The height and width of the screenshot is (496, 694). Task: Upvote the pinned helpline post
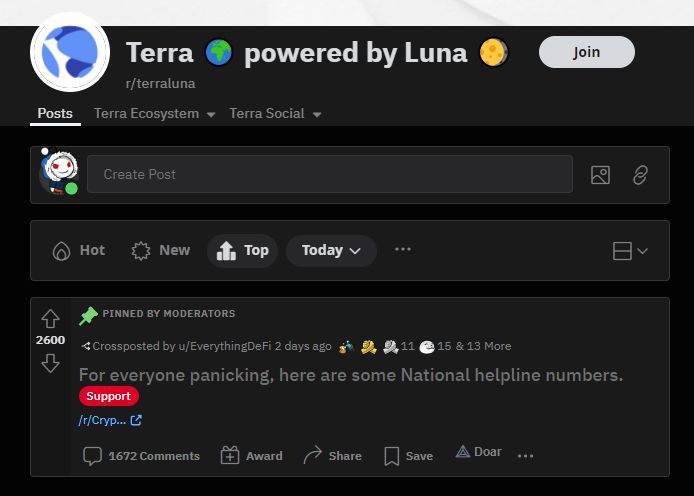[x=50, y=319]
